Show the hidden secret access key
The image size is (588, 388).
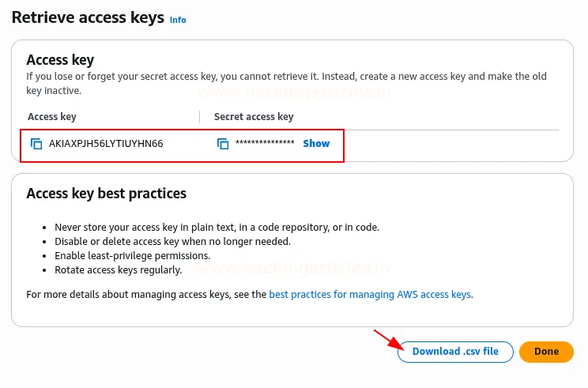tap(316, 144)
